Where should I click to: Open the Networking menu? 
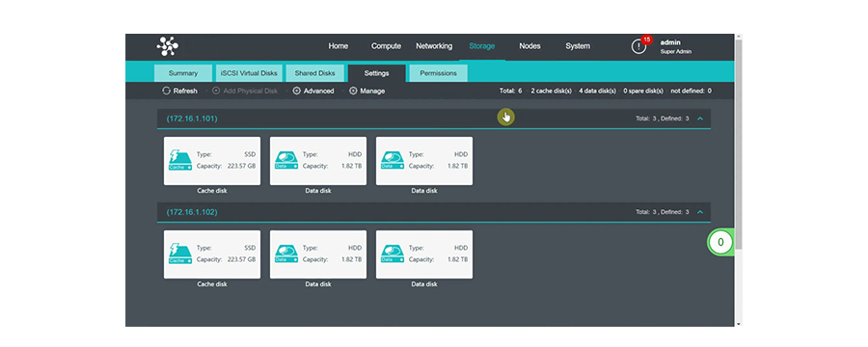point(434,46)
